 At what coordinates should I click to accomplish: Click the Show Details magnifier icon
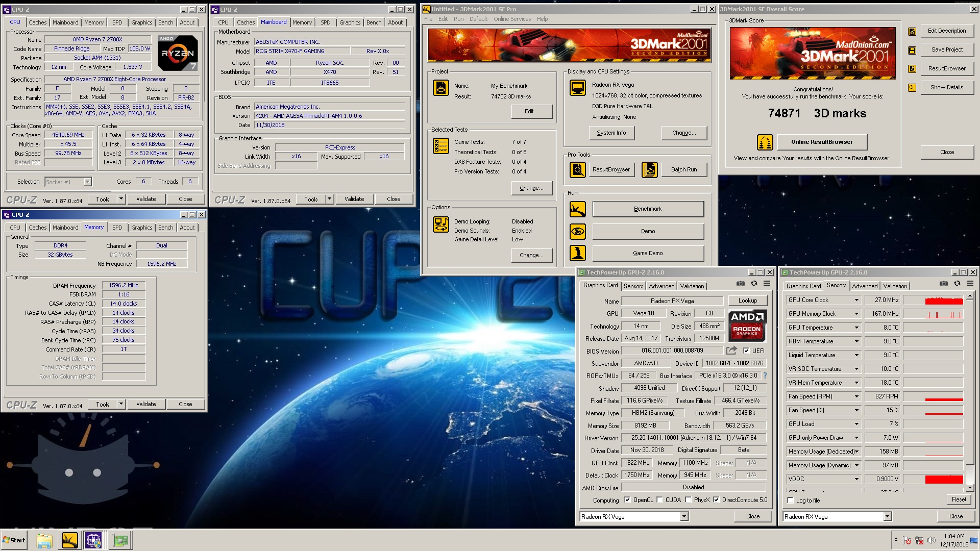(x=912, y=88)
